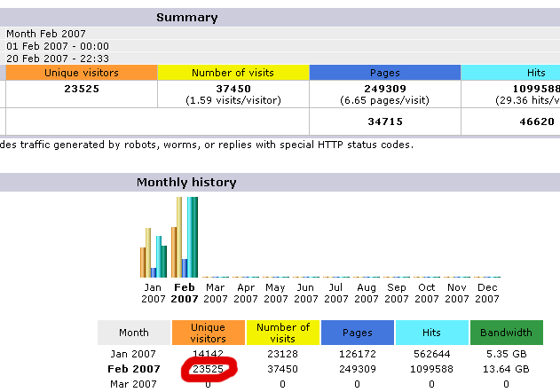Select the Mar 2007 Bandwidth zero value
The image size is (560, 392).
[506, 384]
